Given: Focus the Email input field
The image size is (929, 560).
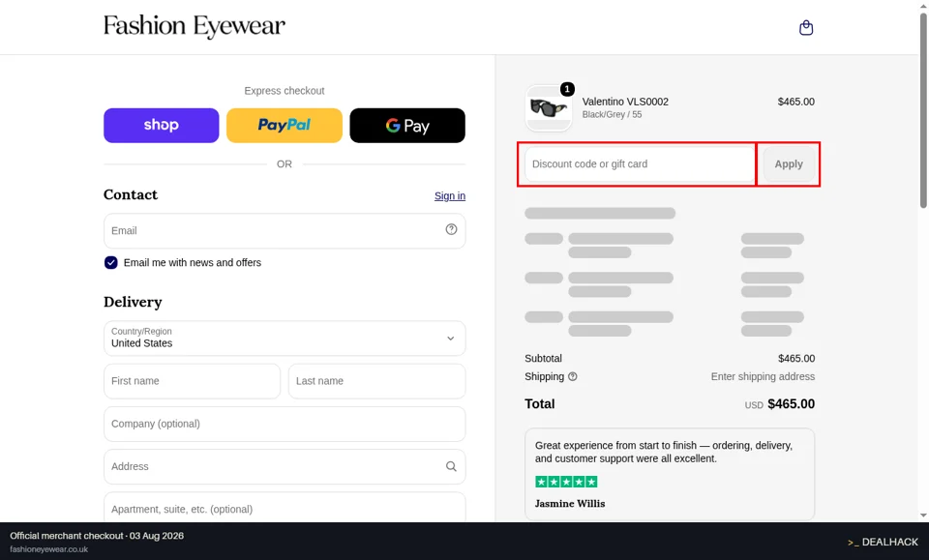Looking at the screenshot, I should [285, 231].
